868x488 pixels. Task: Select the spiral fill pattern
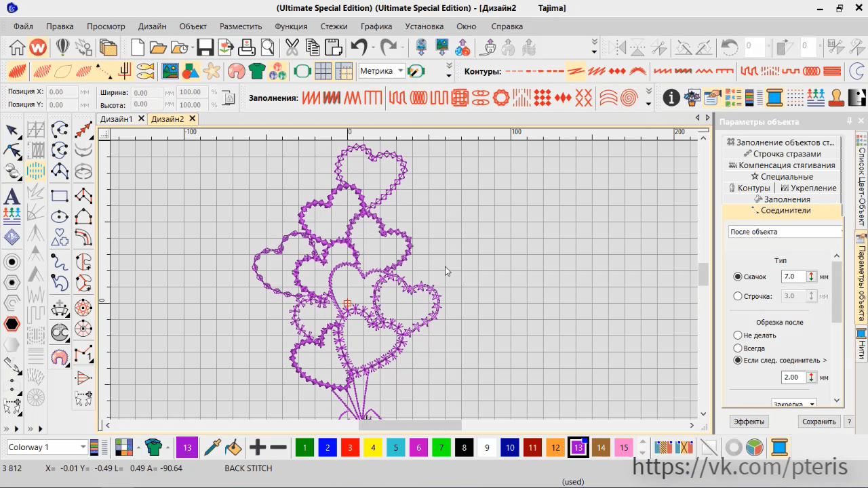630,98
